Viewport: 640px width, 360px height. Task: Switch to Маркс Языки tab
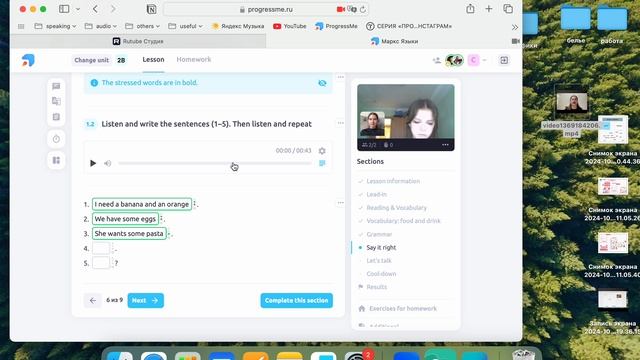[394, 41]
